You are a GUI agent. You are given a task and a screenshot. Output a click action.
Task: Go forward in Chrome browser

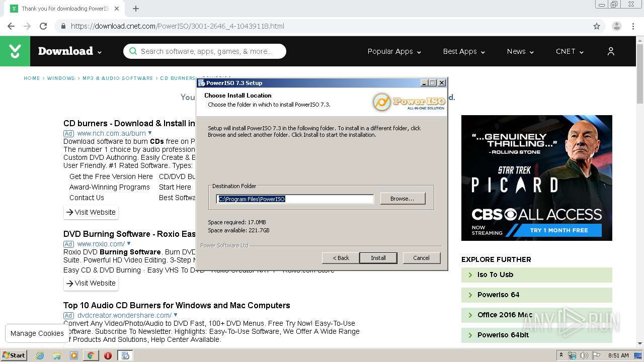point(27,26)
